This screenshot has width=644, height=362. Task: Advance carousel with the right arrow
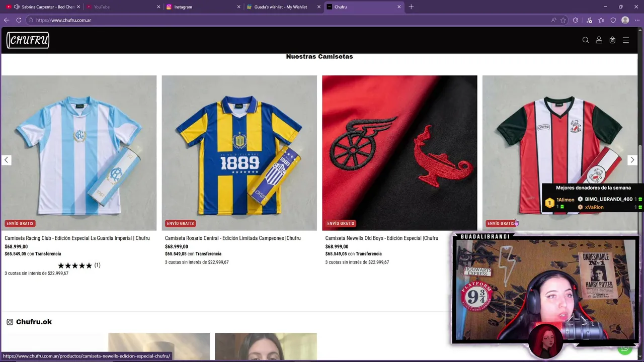point(632,160)
